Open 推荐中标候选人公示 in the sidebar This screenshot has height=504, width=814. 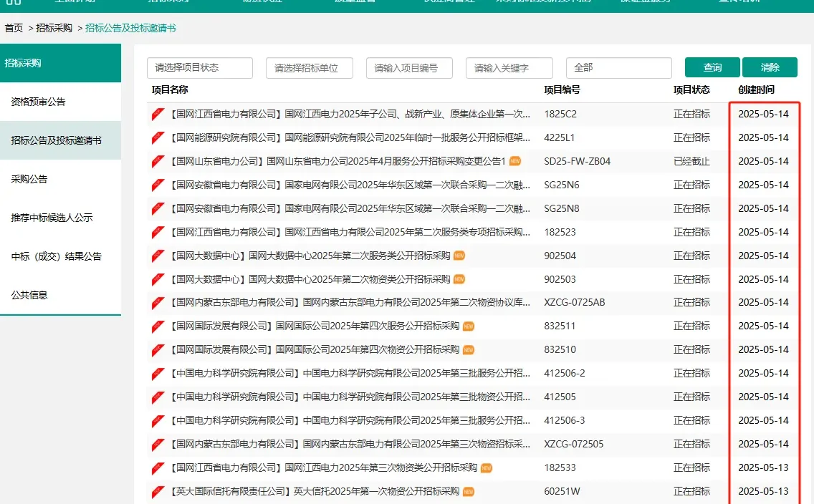[60, 218]
